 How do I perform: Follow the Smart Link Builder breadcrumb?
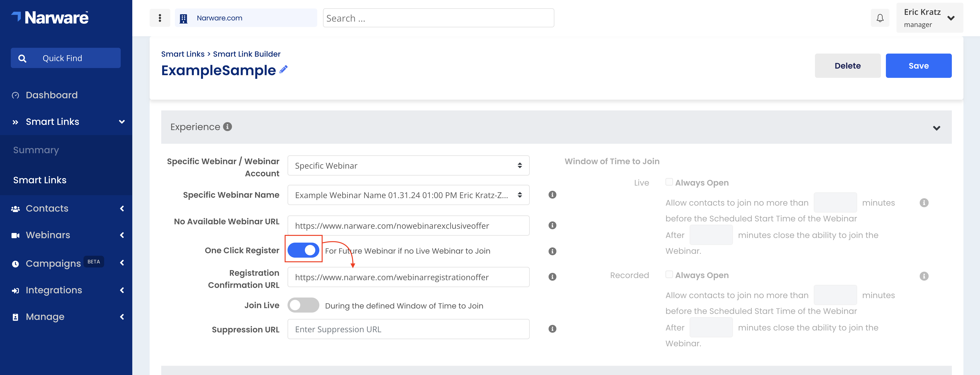pos(246,54)
